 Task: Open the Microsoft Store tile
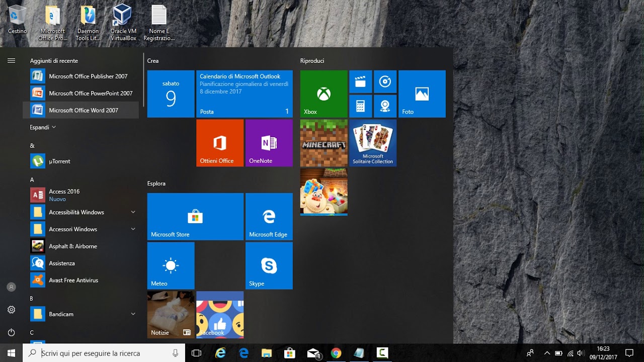click(x=195, y=217)
